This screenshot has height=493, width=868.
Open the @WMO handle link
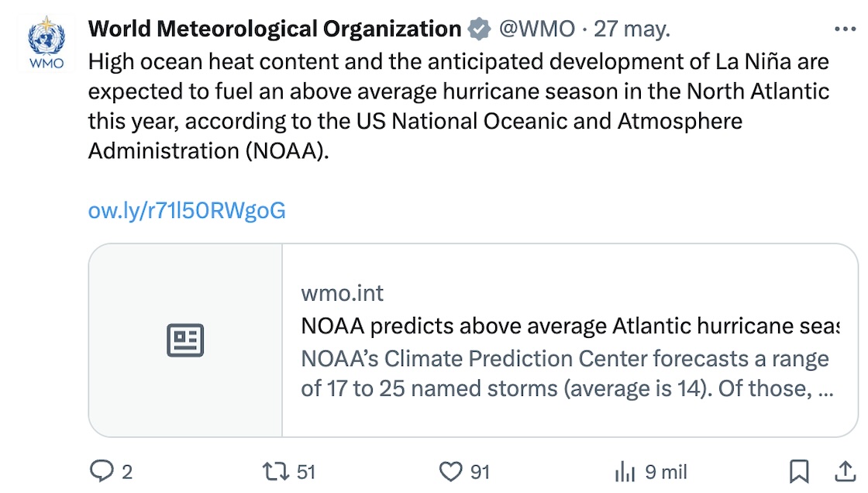point(537,29)
